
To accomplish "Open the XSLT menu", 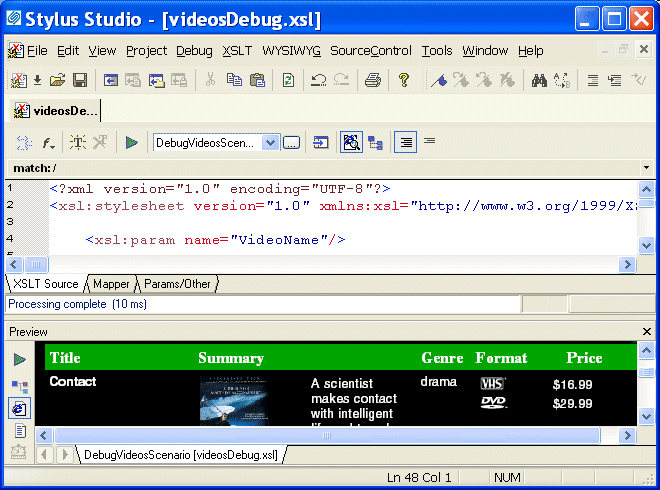I will pos(237,51).
